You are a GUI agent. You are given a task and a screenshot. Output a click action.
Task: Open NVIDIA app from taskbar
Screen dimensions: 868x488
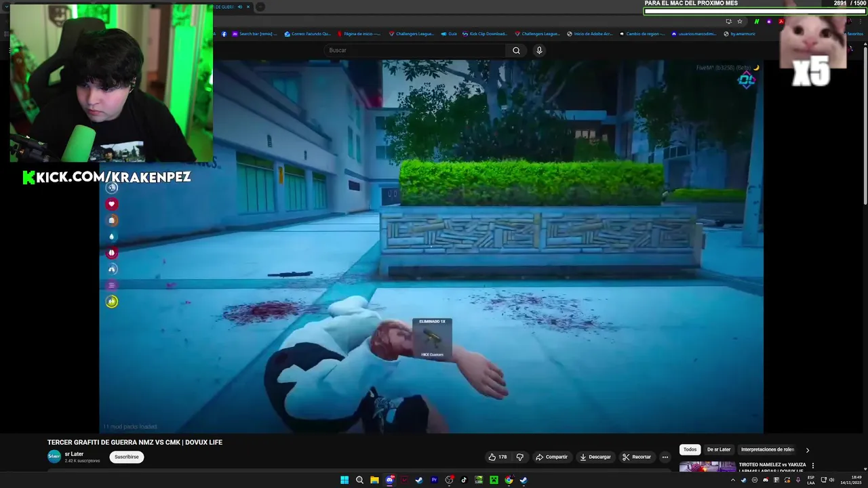(479, 480)
